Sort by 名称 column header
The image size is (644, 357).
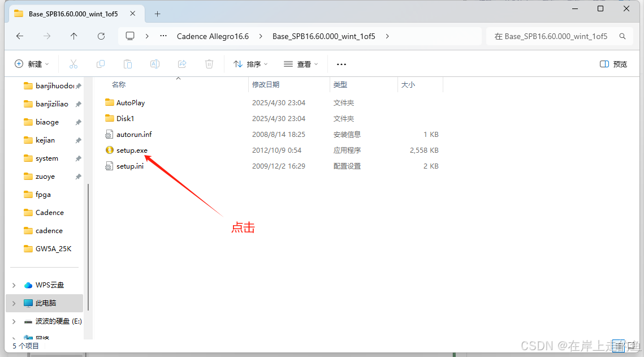(119, 85)
